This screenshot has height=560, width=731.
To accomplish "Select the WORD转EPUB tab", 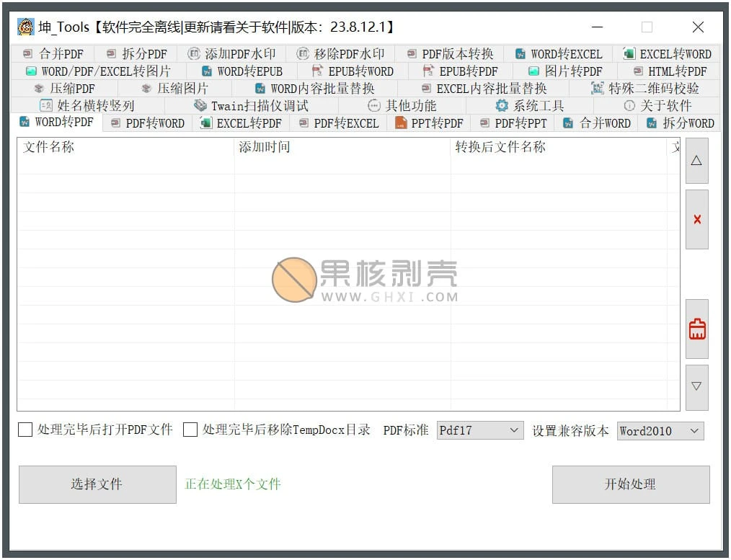I will click(242, 71).
